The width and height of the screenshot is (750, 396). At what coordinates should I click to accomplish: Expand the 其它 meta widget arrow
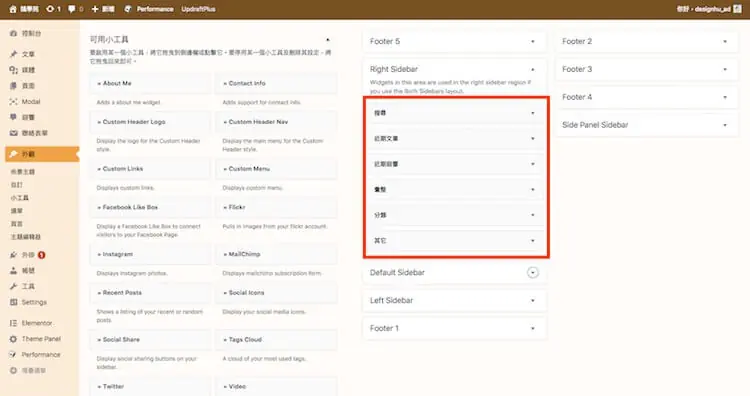tap(533, 241)
